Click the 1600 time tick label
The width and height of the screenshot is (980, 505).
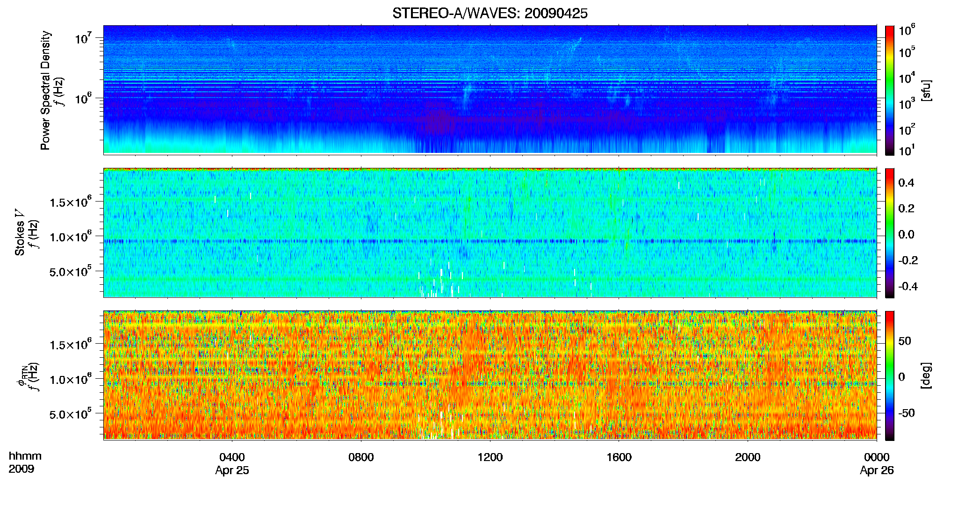click(x=619, y=457)
